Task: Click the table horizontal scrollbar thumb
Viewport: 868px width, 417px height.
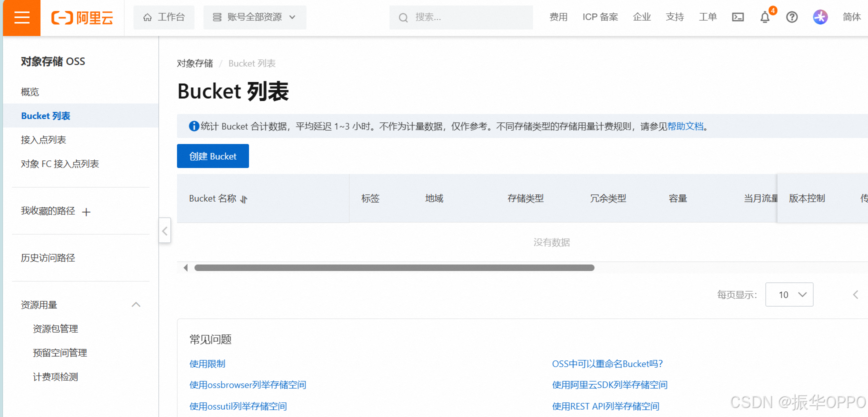Action: point(394,268)
